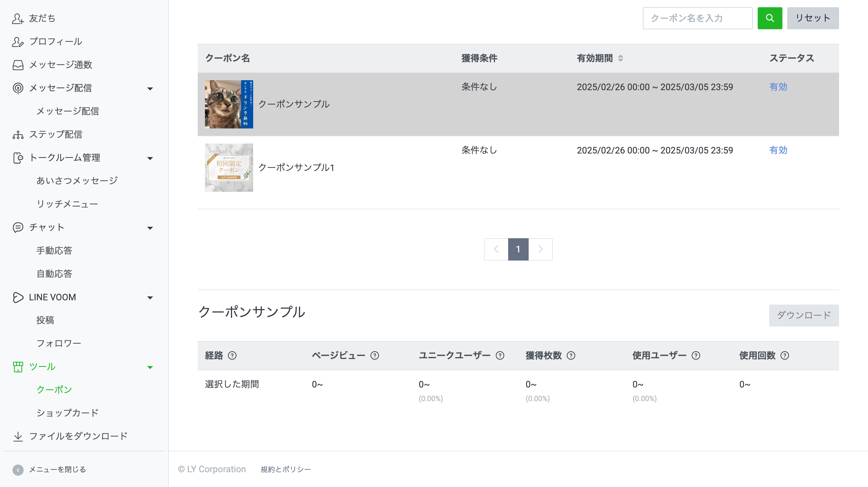Collapse the チャット sidebar section

pos(150,228)
